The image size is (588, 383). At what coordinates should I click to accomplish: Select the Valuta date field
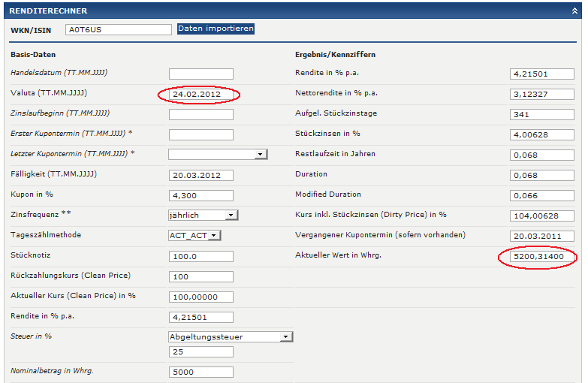201,95
